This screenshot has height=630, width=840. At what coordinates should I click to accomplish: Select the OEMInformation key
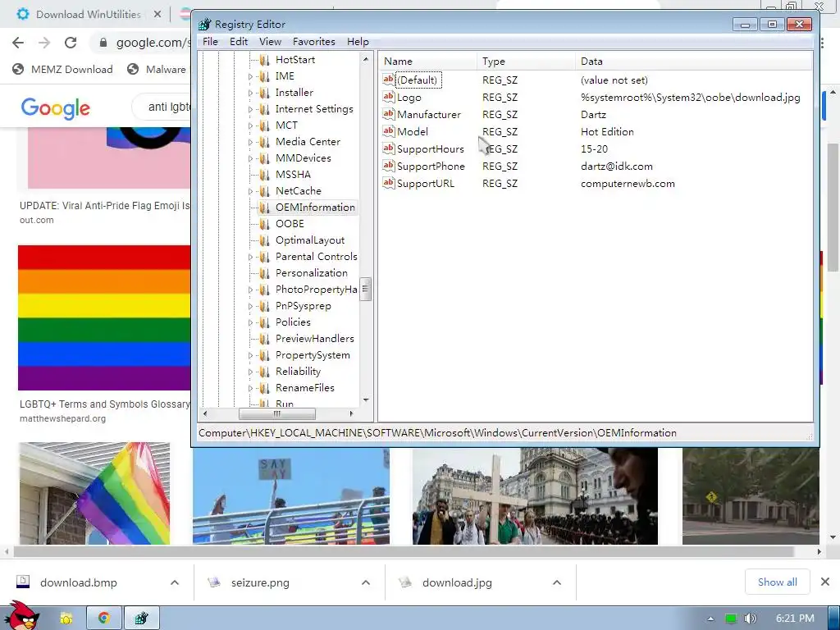[x=315, y=208]
